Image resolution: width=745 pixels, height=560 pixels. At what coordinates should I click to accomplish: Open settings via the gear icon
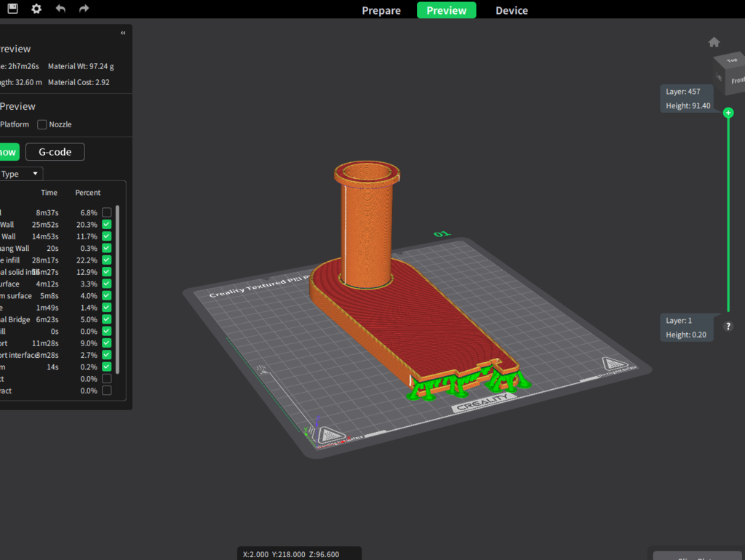36,9
